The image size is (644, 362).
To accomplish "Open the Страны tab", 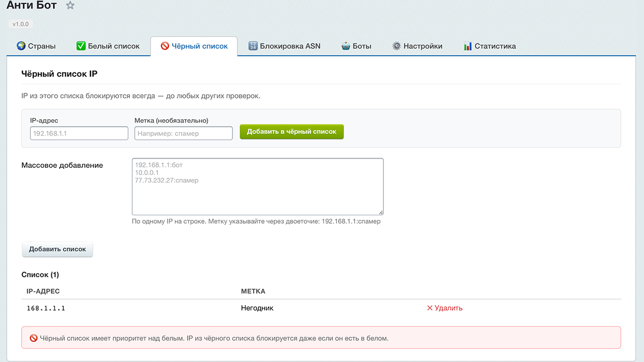I will pyautogui.click(x=36, y=46).
